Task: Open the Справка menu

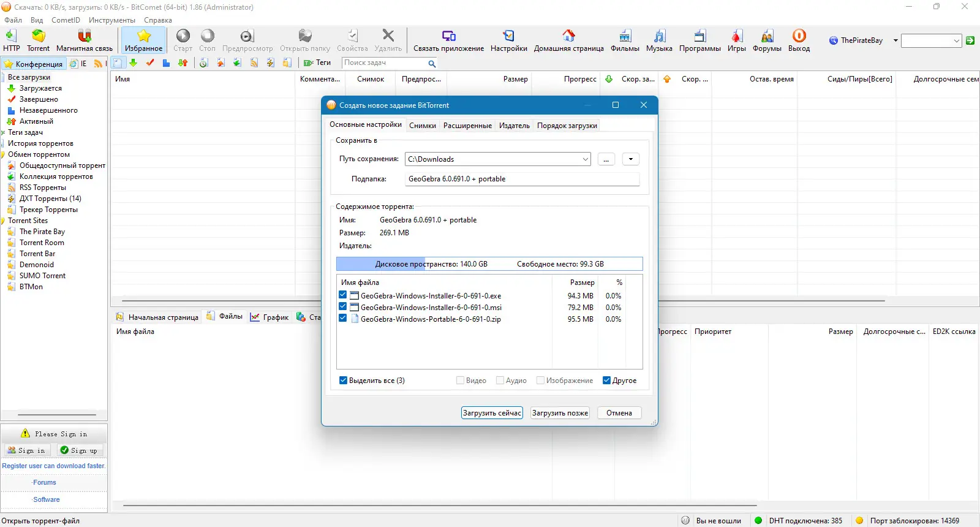Action: pyautogui.click(x=158, y=20)
